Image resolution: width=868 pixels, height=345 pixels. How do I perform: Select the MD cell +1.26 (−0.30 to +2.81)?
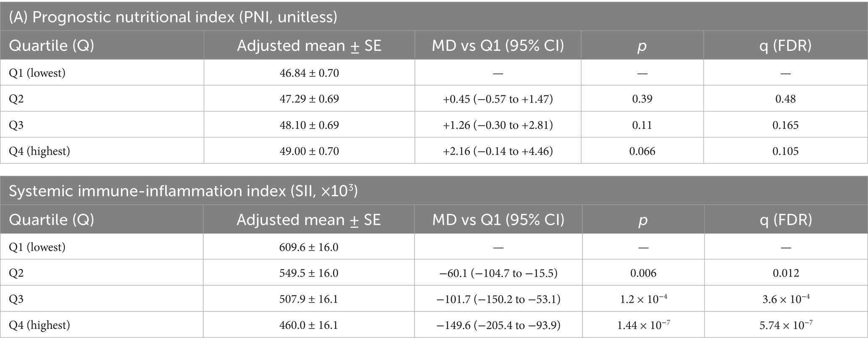point(498,125)
